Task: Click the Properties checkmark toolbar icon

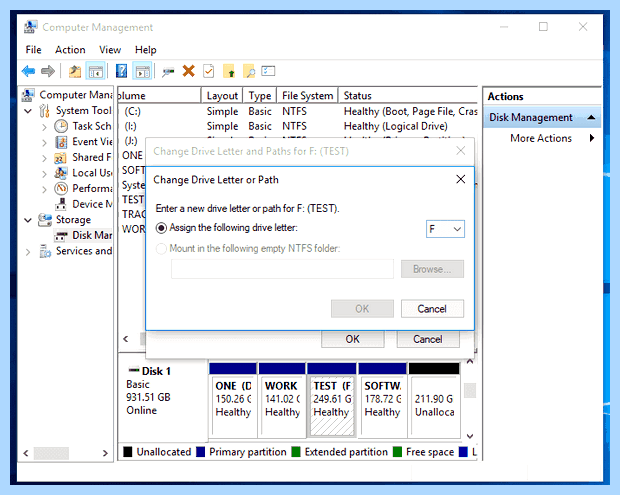Action: 208,71
